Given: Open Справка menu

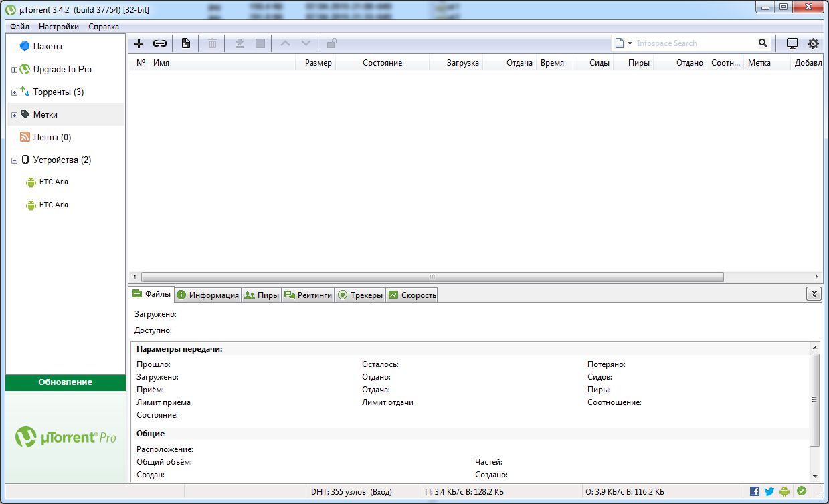Looking at the screenshot, I should pos(104,27).
